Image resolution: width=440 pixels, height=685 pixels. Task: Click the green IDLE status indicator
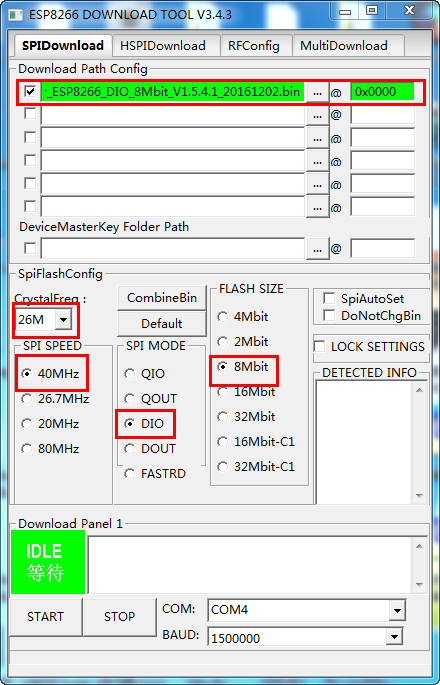(x=48, y=562)
